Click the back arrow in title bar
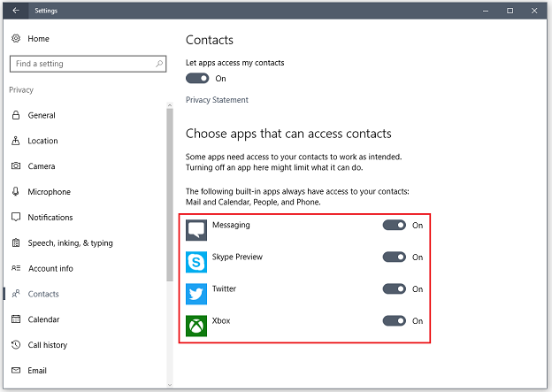Screen dimensions: 552x392 click(x=16, y=11)
